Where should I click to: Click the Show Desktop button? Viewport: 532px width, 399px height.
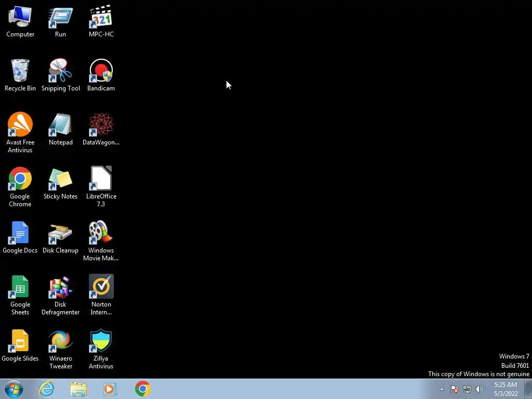tap(528, 389)
